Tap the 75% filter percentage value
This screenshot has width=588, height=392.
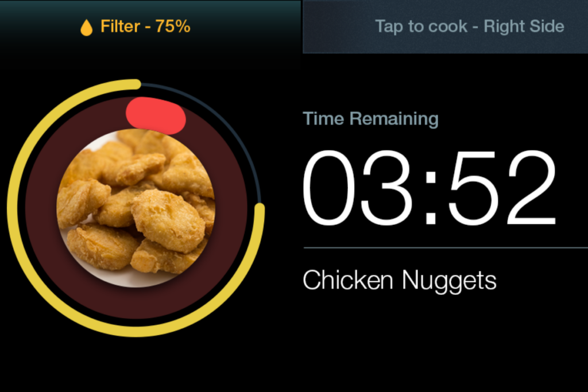click(x=173, y=26)
